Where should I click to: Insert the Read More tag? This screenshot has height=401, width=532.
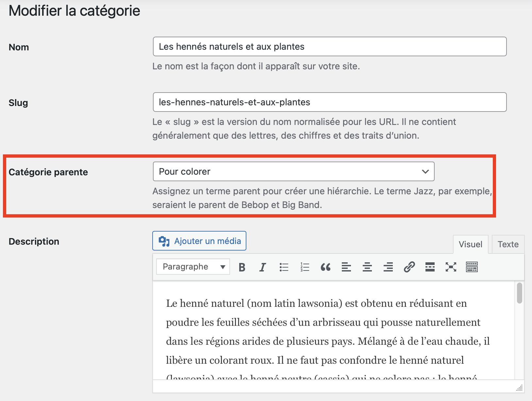430,267
